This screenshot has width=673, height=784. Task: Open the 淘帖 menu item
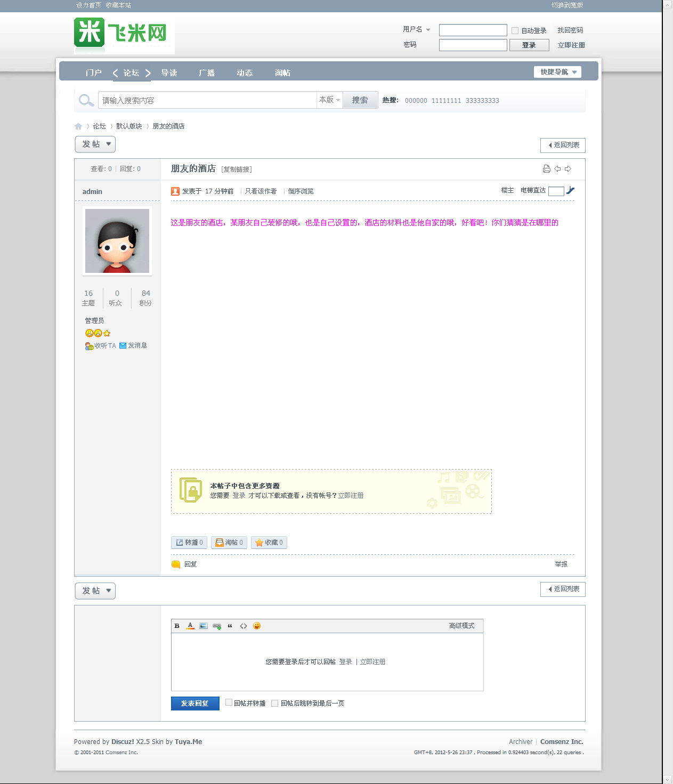(x=283, y=72)
